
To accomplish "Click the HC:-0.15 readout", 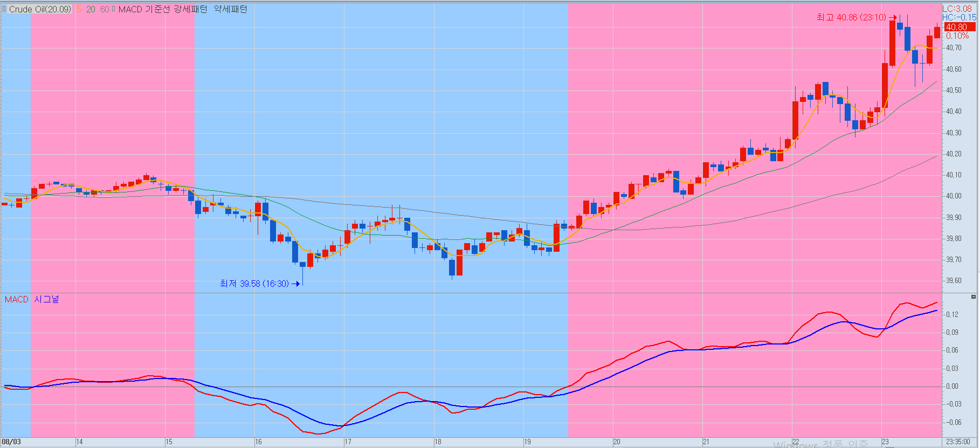I will click(959, 17).
